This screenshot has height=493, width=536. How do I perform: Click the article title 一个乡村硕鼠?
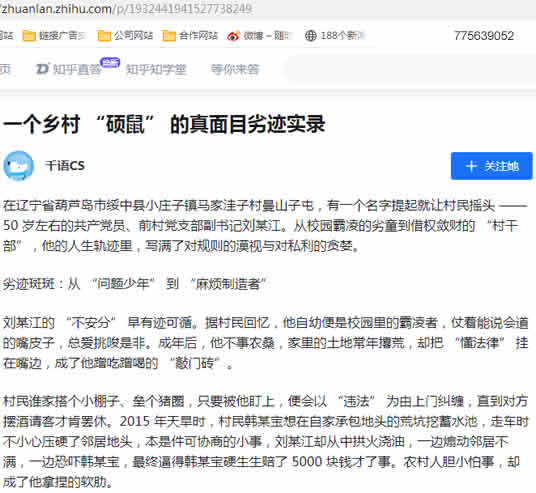click(164, 124)
